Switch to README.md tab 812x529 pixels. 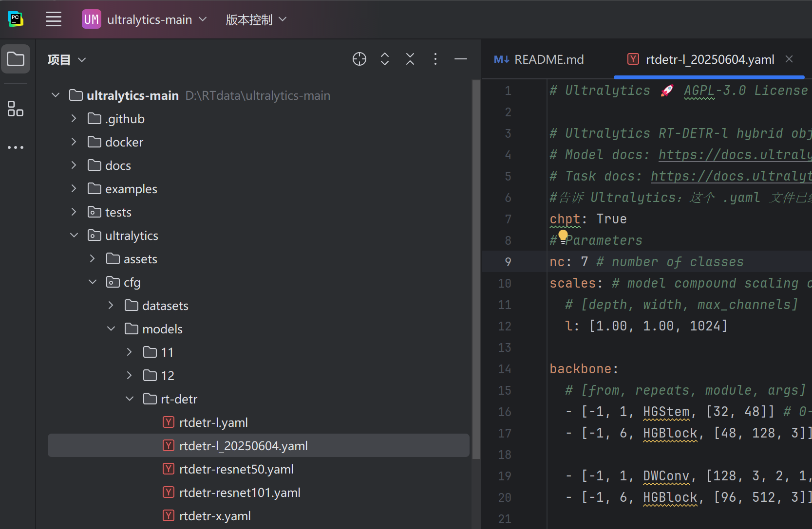point(539,59)
